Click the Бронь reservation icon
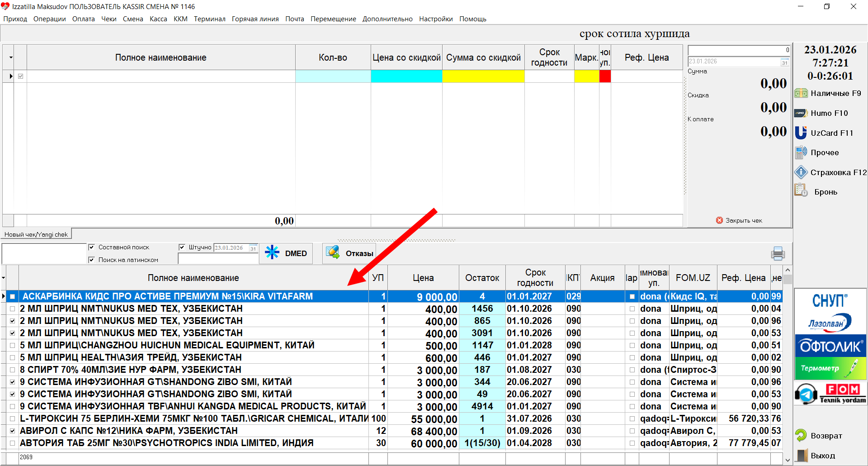 801,191
